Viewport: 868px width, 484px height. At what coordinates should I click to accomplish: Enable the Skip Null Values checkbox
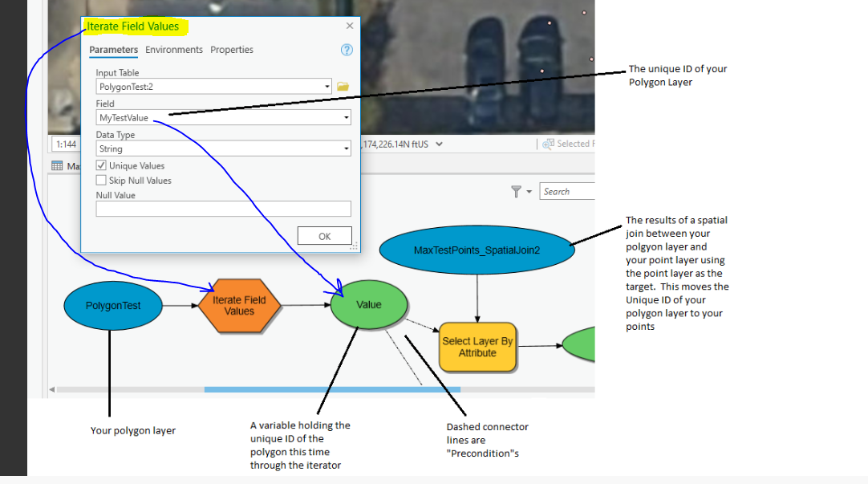(101, 181)
